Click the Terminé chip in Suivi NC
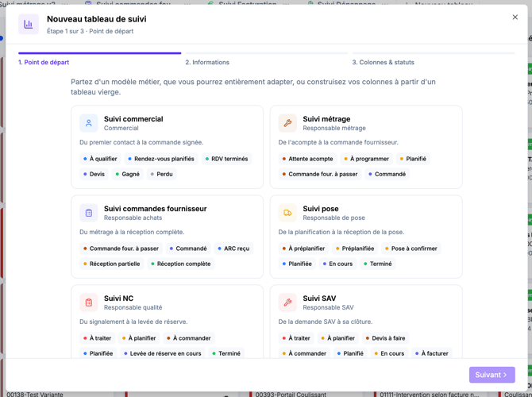 (x=226, y=353)
